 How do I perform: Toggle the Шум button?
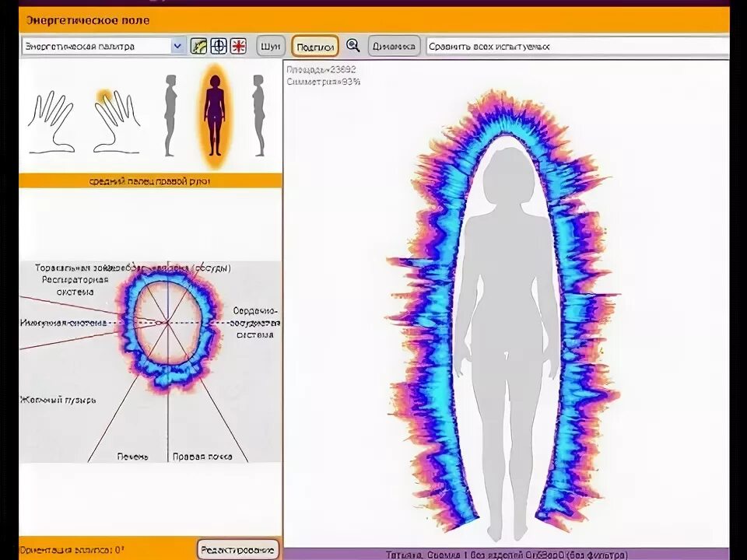(x=271, y=46)
